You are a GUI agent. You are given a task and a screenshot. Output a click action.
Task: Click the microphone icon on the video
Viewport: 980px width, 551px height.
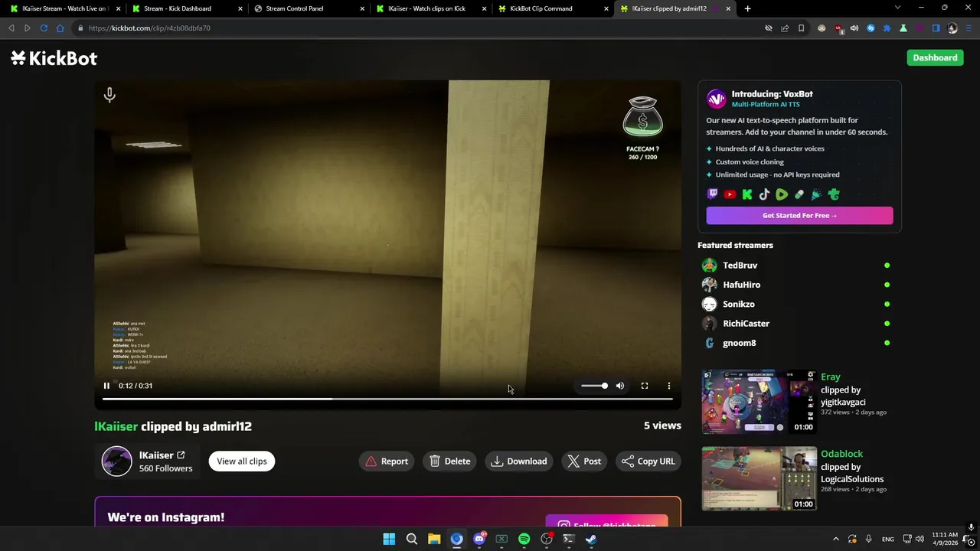click(x=109, y=95)
